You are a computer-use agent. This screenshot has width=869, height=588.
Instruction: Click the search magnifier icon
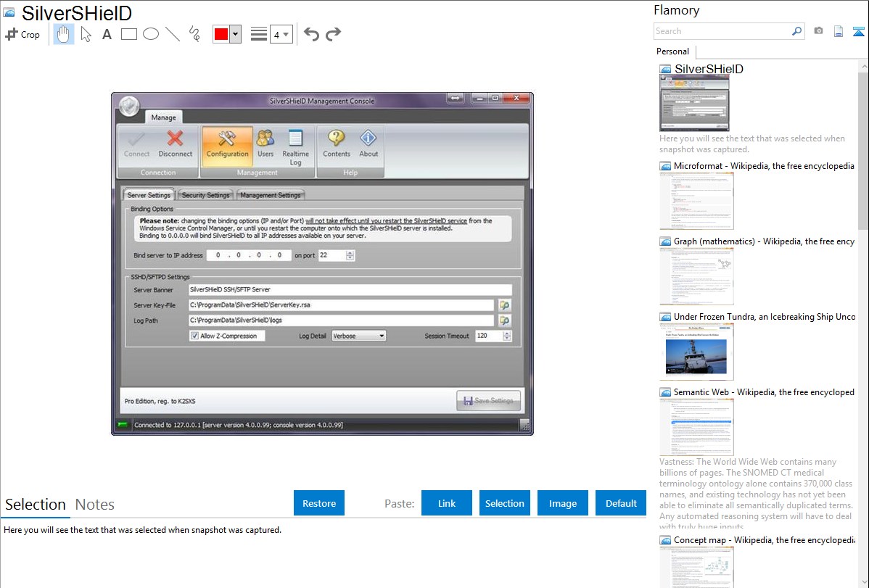(x=797, y=31)
